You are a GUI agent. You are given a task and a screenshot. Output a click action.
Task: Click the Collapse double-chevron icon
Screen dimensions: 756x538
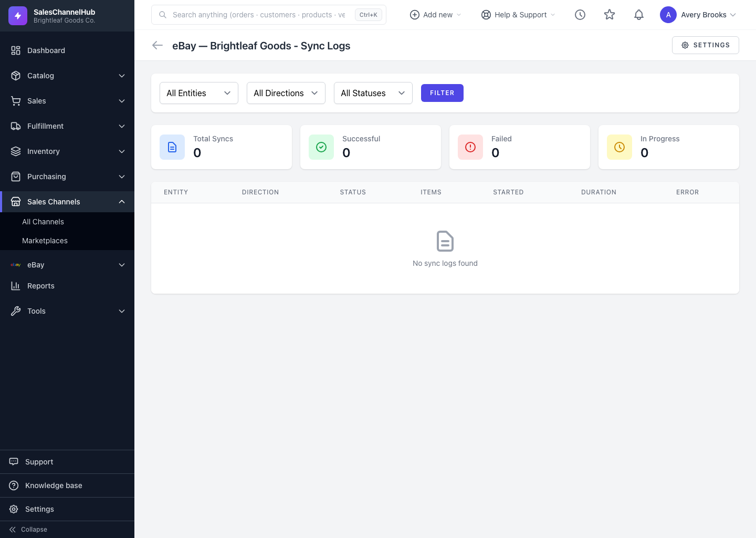pyautogui.click(x=13, y=530)
